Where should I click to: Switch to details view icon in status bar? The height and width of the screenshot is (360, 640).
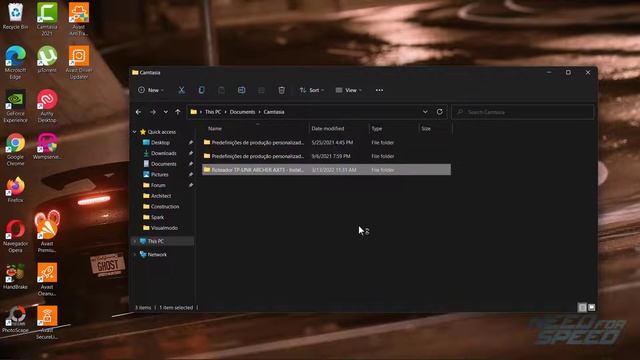(x=582, y=307)
